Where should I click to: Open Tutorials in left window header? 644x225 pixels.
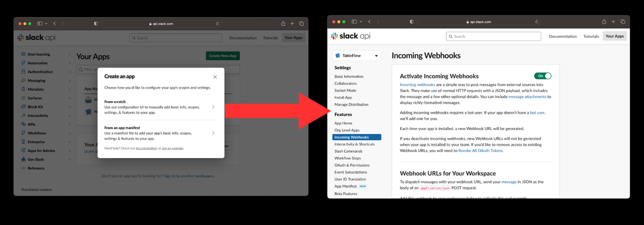tap(270, 38)
